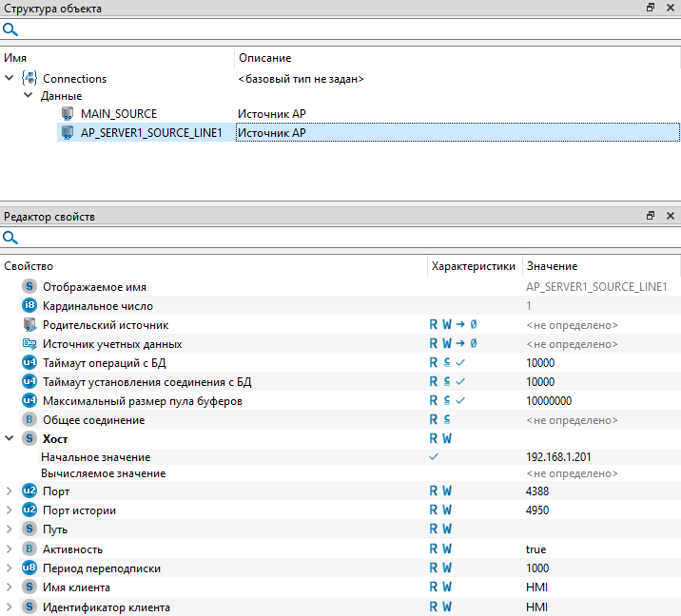This screenshot has height=616, width=681.
Task: Click the search icon in Редактор свойств panel
Action: tap(10, 238)
